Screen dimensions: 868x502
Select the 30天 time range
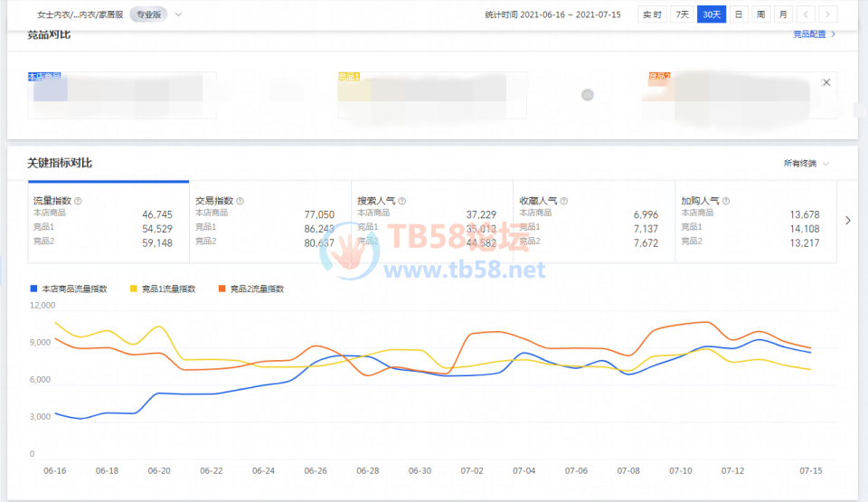pyautogui.click(x=712, y=15)
